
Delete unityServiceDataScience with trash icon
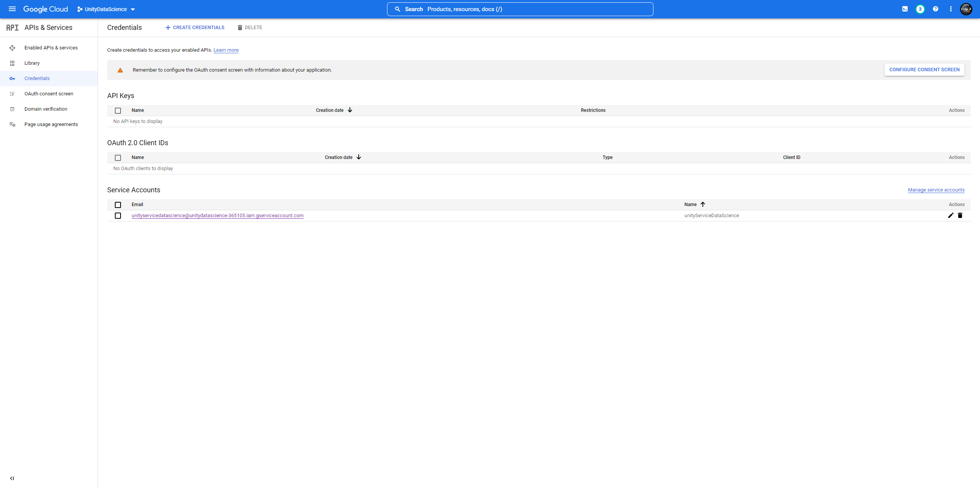960,215
